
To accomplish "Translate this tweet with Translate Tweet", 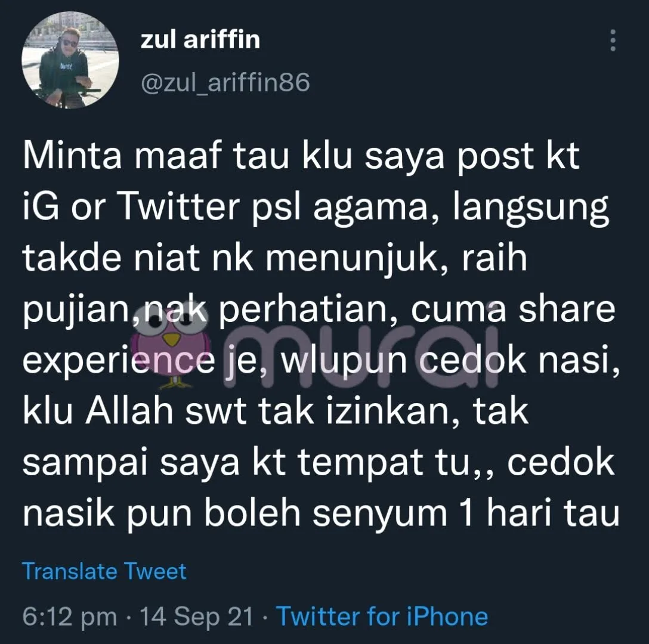I will point(104,571).
